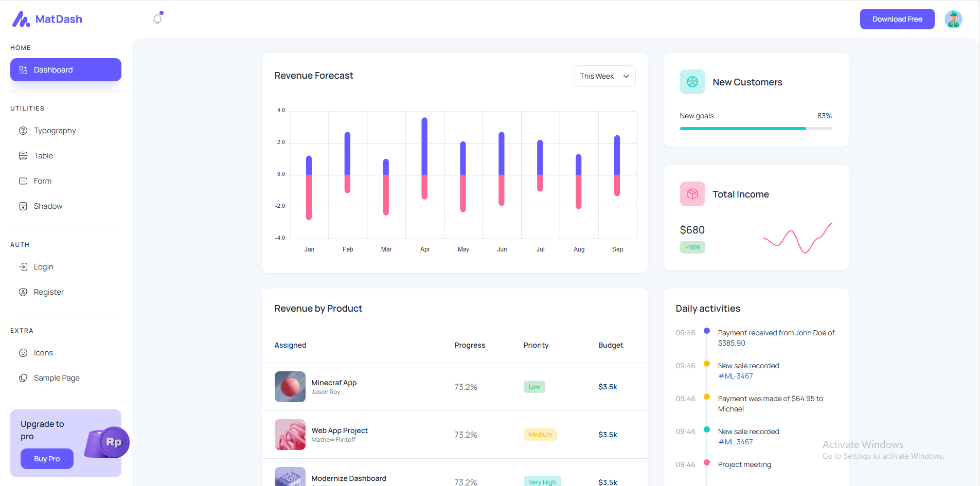Select the Medium priority badge on Web App Project
The height and width of the screenshot is (486, 980).
click(x=540, y=434)
